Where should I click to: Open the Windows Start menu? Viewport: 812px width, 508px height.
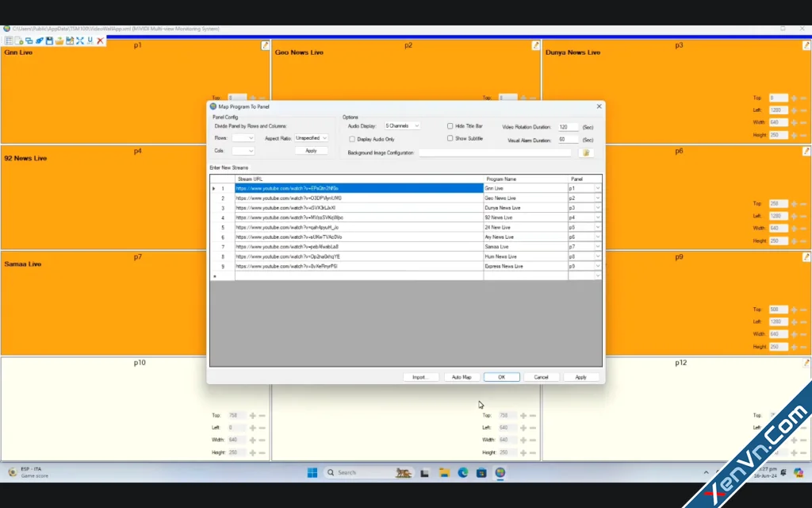click(312, 473)
